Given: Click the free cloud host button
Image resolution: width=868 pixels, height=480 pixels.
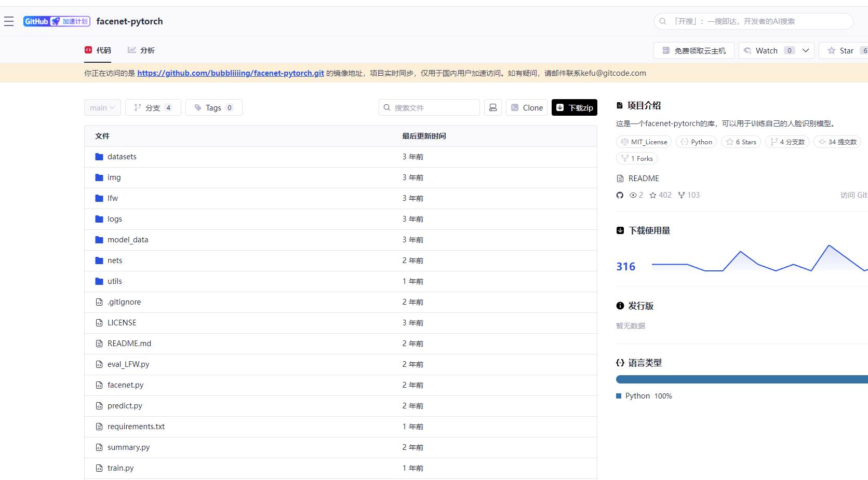Looking at the screenshot, I should point(694,50).
